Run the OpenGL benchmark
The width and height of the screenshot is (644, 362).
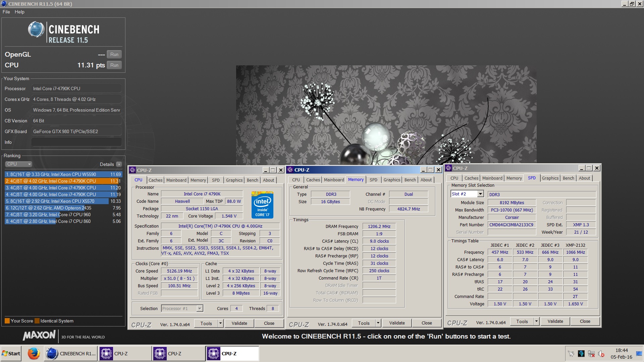pos(114,54)
